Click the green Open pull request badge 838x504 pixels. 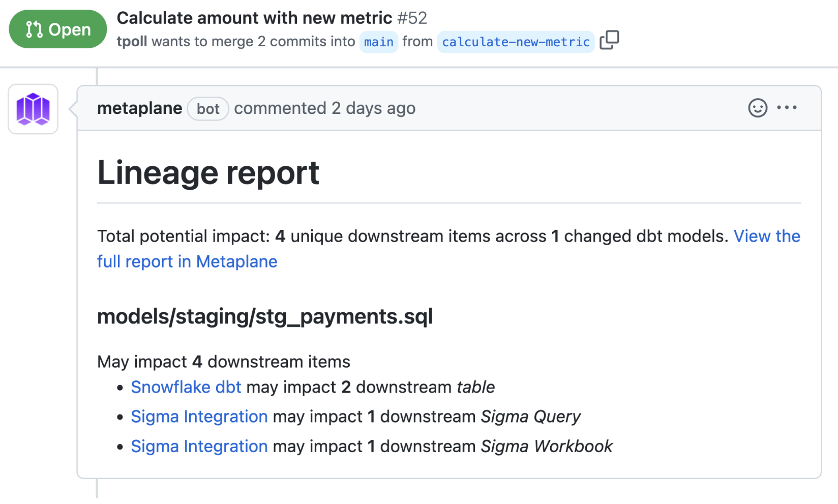58,29
